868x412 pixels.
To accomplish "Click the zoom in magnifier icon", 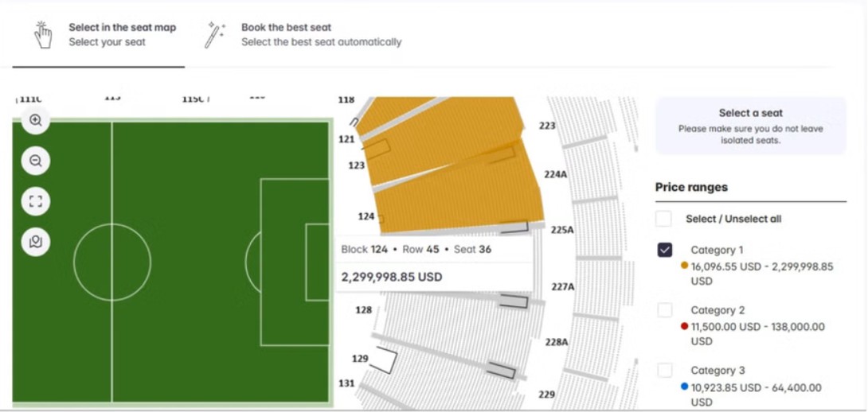I will pos(36,120).
